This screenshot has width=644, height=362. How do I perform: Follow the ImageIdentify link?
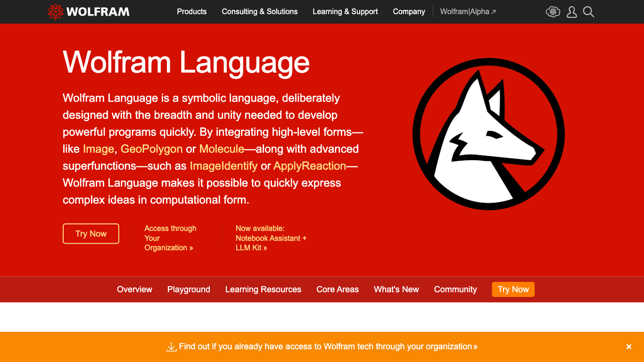pyautogui.click(x=223, y=166)
